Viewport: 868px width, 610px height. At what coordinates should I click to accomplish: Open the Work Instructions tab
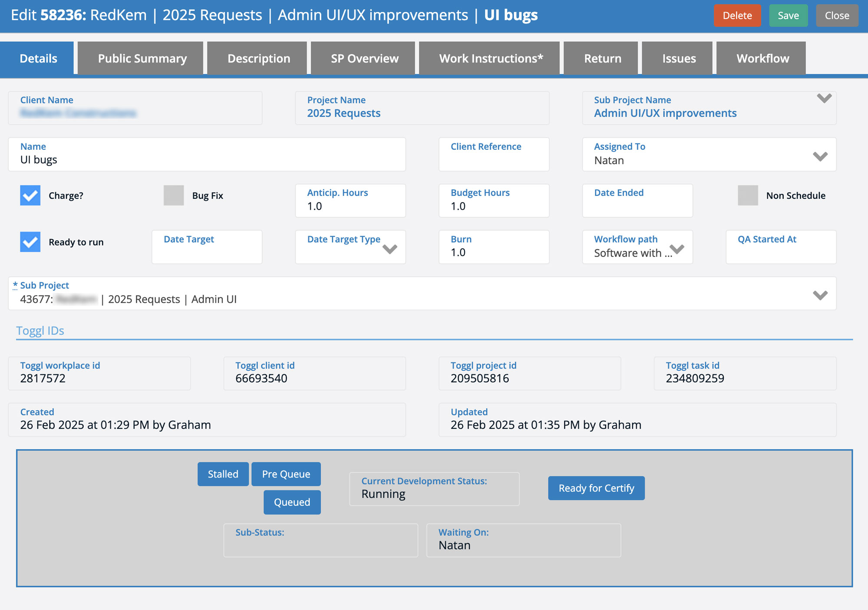coord(490,59)
